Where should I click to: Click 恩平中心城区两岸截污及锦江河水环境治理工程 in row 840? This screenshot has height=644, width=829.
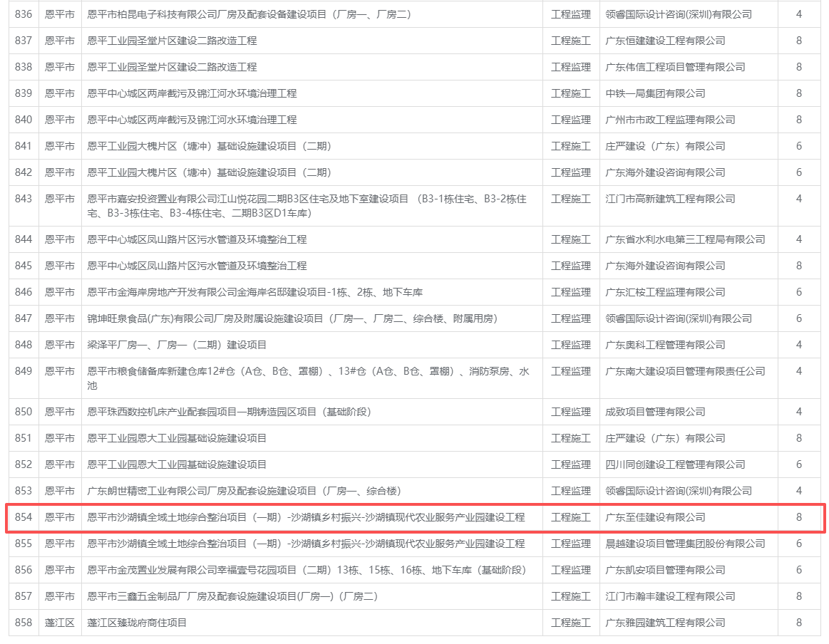[192, 120]
